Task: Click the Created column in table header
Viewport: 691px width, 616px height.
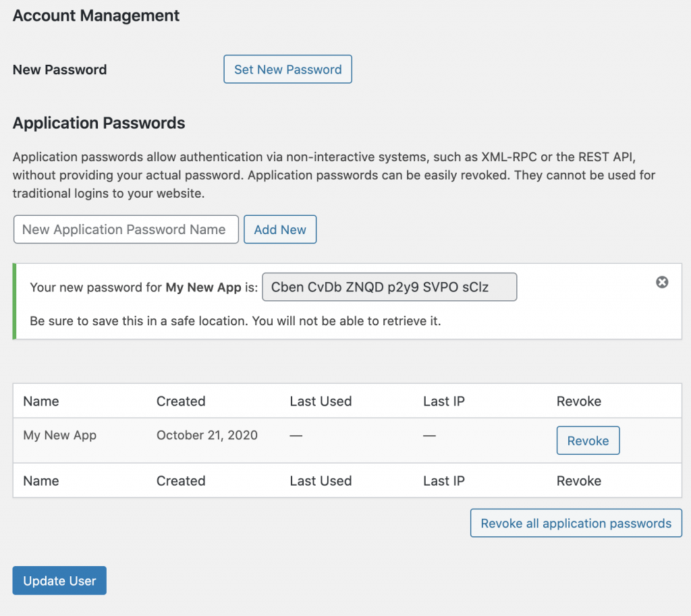Action: [181, 401]
